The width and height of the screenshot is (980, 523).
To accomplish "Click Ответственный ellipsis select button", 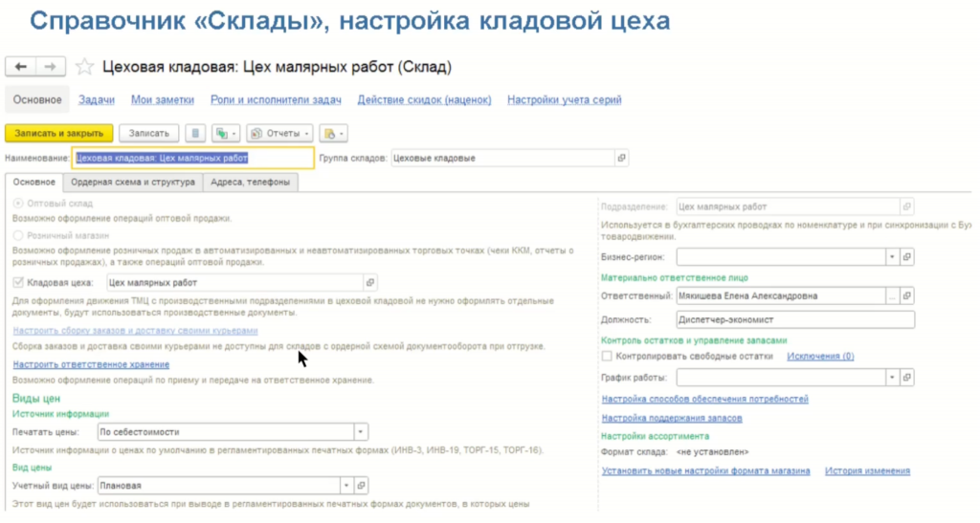I will pyautogui.click(x=893, y=295).
